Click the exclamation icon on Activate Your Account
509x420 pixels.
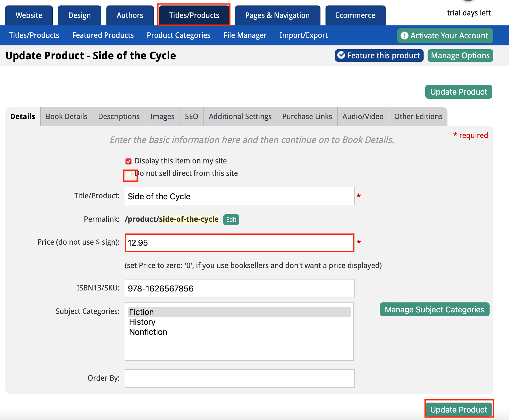404,36
